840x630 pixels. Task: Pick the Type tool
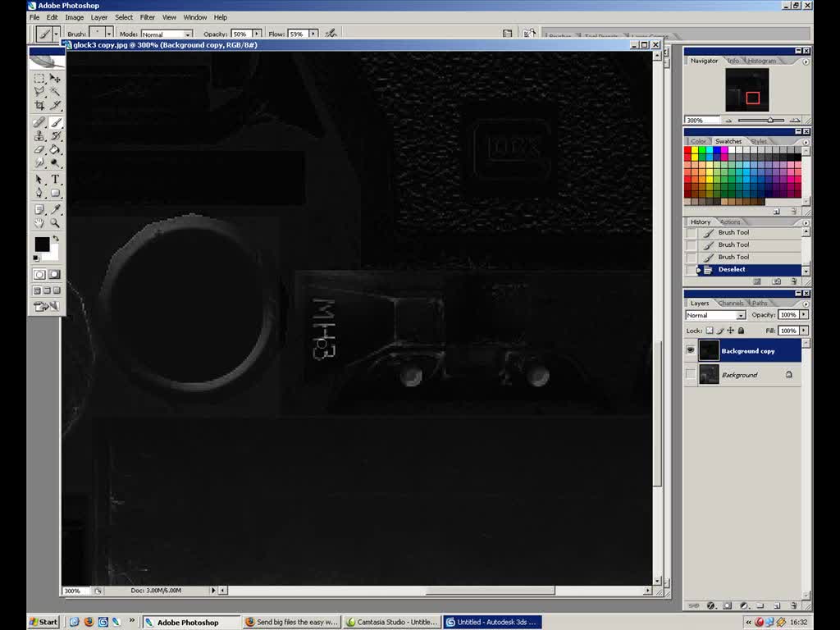coord(54,179)
